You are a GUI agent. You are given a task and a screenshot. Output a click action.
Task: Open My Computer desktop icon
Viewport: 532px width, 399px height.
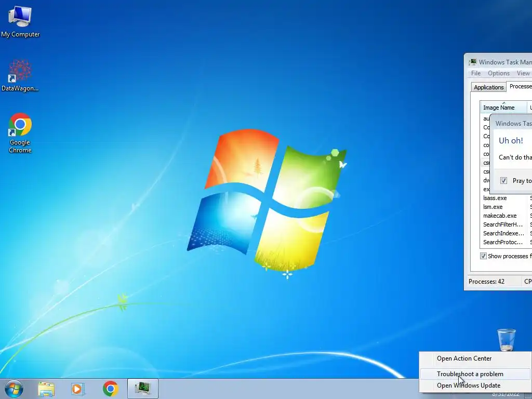click(20, 22)
